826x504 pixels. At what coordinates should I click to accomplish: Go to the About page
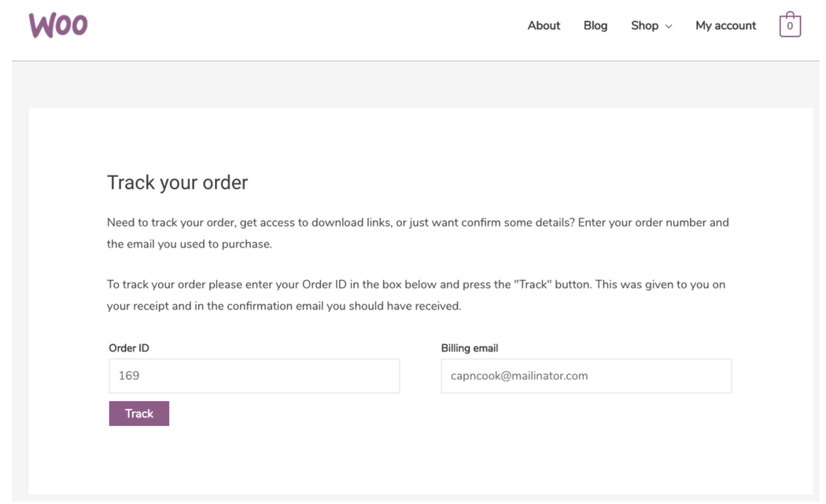click(544, 26)
